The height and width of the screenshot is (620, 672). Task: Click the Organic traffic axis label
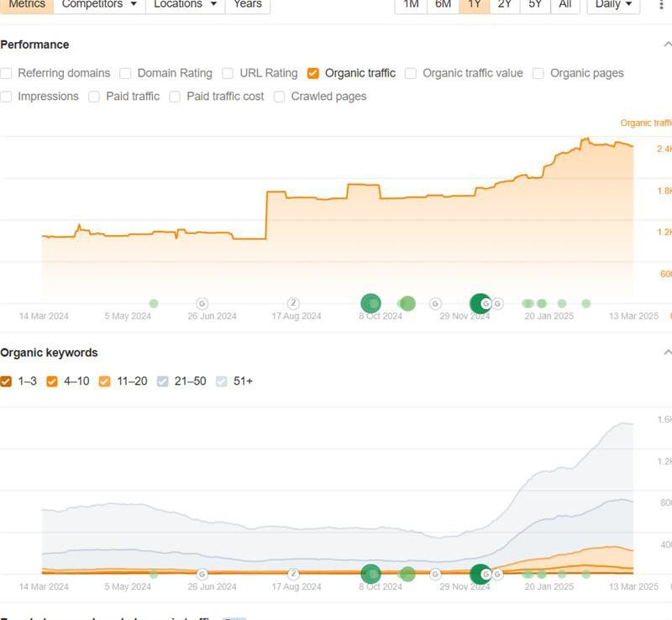(x=646, y=123)
